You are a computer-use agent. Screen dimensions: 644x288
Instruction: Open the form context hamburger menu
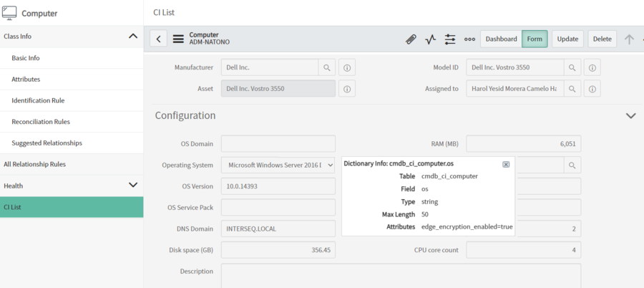[x=178, y=39]
